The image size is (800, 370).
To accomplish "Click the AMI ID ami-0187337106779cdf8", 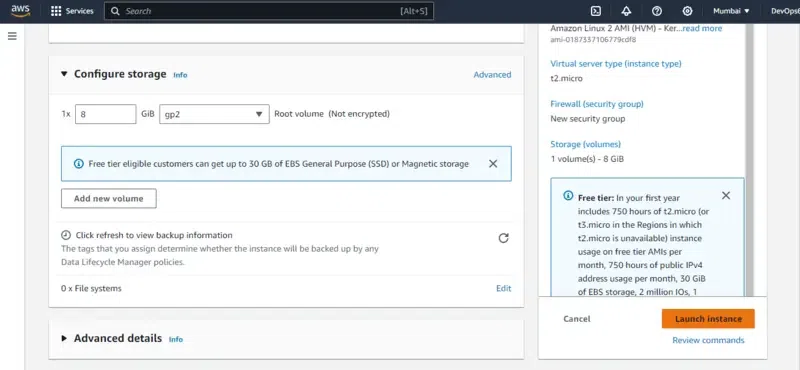I will coord(593,40).
